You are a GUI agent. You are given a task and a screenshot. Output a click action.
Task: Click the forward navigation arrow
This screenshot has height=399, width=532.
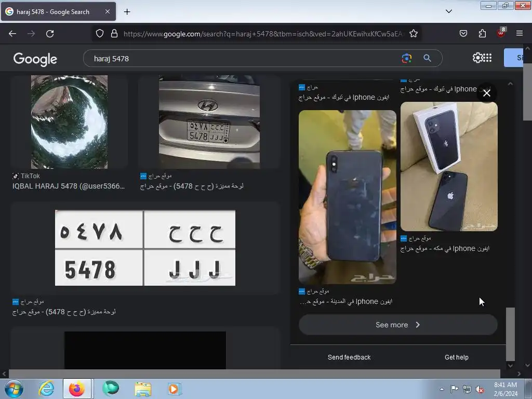tap(31, 34)
